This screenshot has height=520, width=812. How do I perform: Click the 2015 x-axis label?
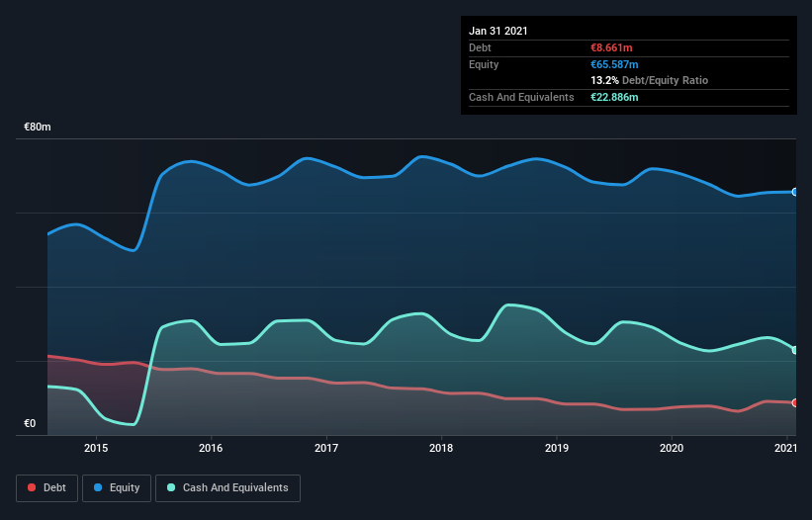pyautogui.click(x=96, y=448)
